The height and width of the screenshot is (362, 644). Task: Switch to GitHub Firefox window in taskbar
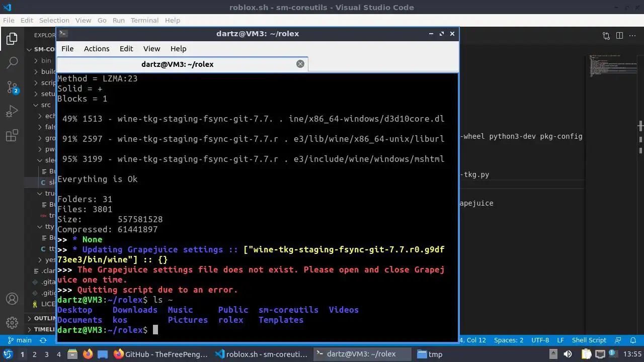161,354
